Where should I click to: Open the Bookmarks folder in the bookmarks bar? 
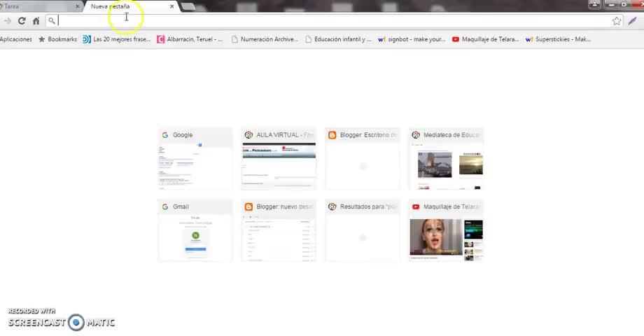tap(57, 39)
